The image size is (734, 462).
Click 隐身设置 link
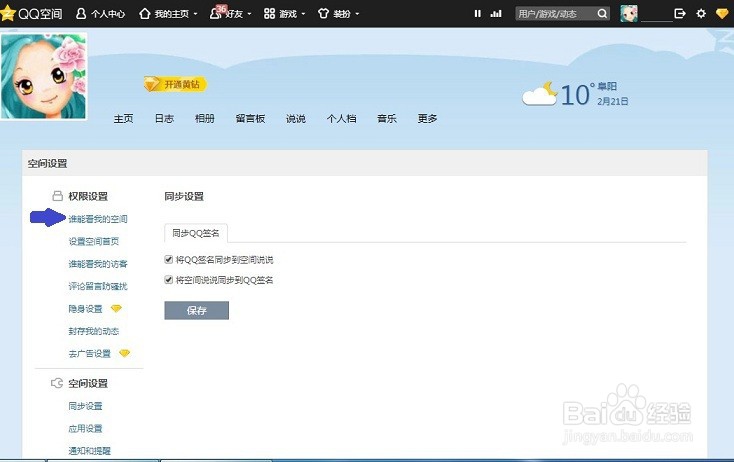[x=85, y=309]
